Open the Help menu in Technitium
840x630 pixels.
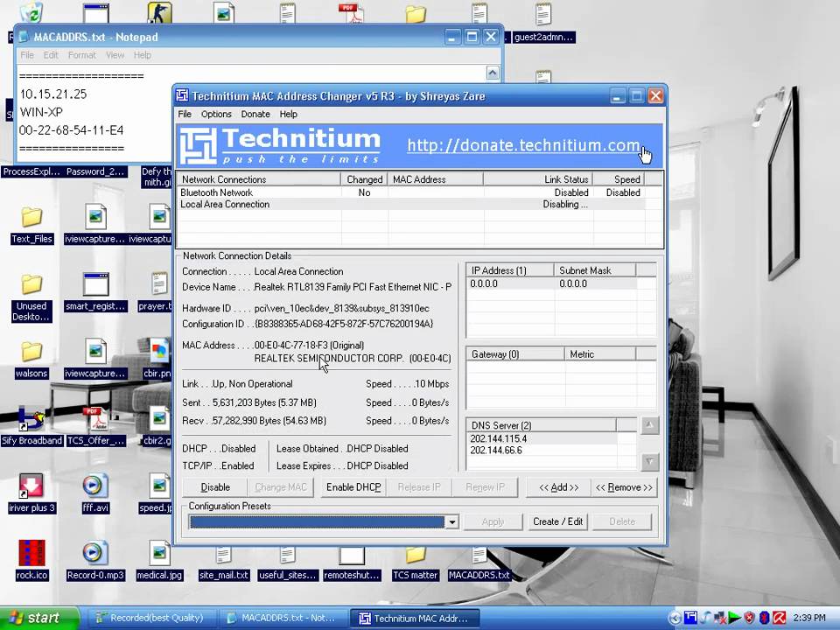288,114
